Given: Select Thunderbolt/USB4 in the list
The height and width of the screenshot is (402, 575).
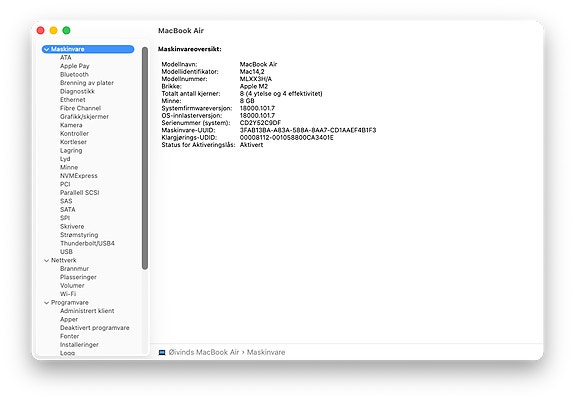Looking at the screenshot, I should point(87,243).
